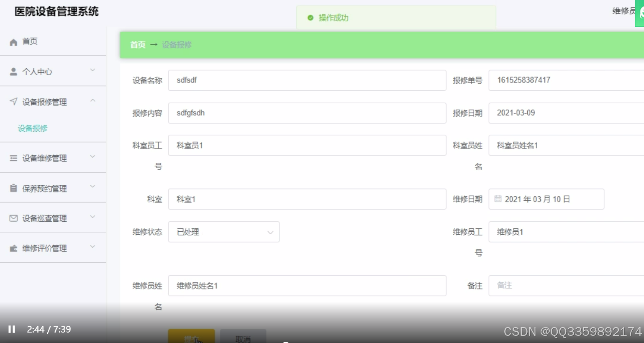644x343 pixels.
Task: Click the video time display 2:44 / 7:39
Action: 49,330
